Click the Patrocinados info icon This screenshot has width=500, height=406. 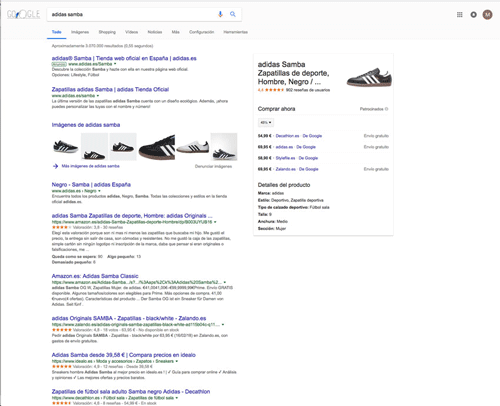386,109
